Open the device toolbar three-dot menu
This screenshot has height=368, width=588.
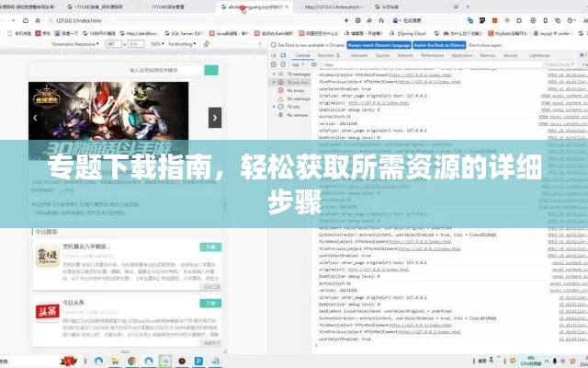[260, 44]
